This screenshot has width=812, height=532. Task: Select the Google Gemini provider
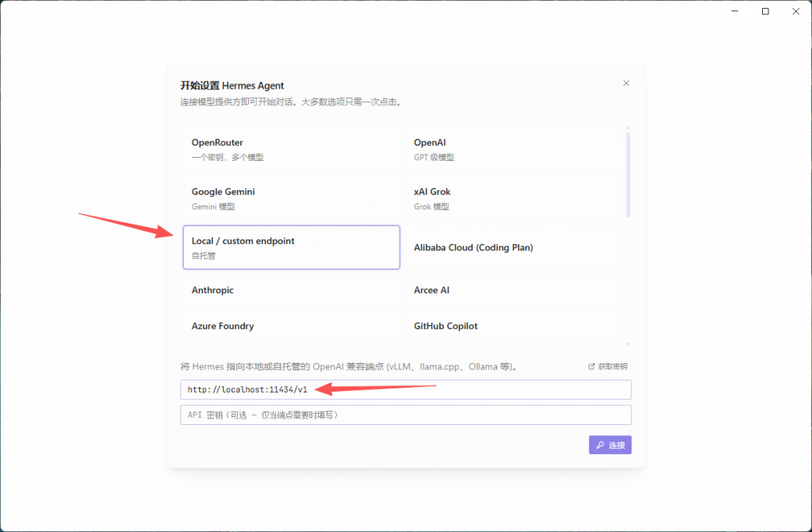coord(291,198)
